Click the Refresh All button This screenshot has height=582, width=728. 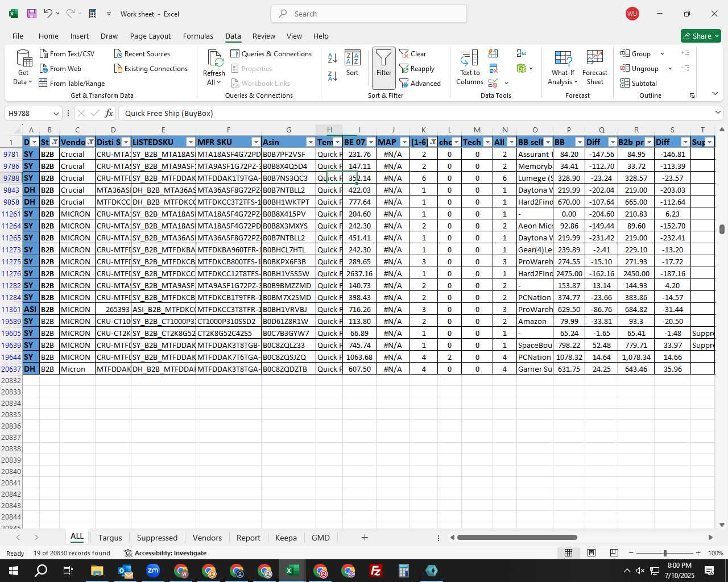[214, 68]
